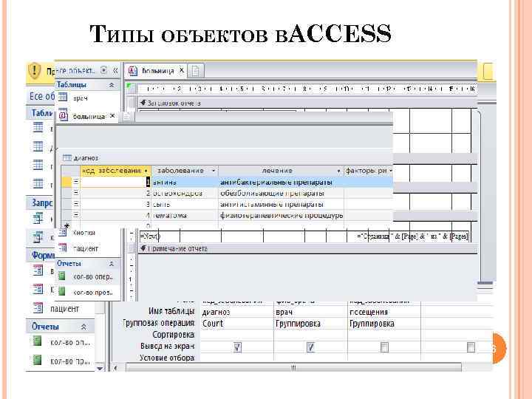Open the пациент form above the bottom Отчеты header

click(64, 309)
